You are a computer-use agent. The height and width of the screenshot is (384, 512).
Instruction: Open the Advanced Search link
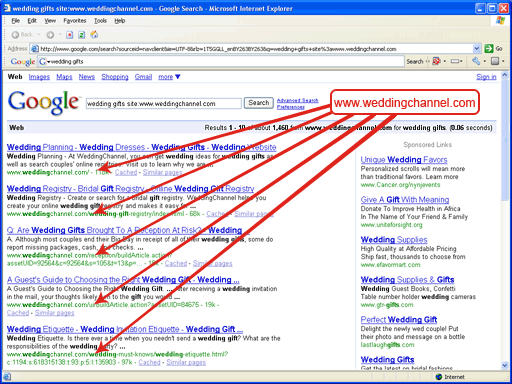point(297,100)
